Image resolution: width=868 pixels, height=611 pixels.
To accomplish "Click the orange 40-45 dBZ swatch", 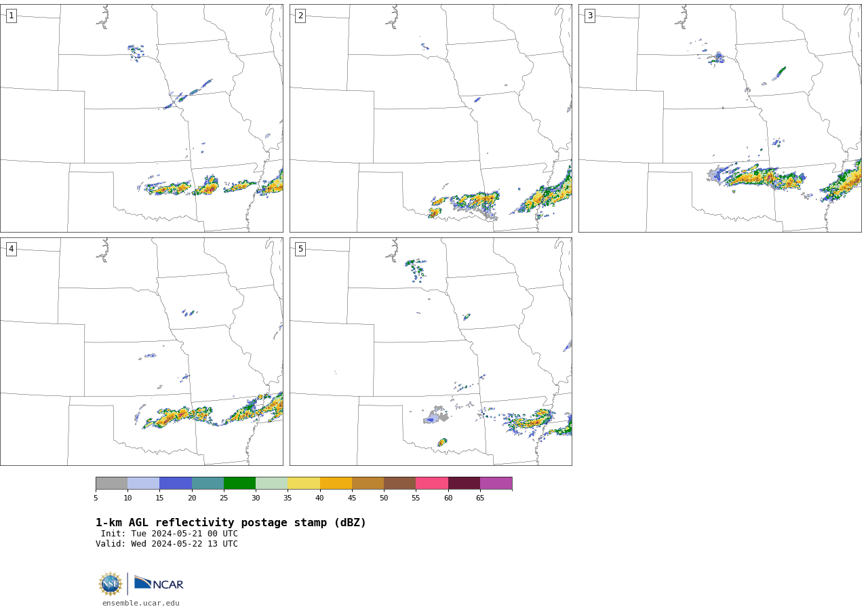I will coord(336,483).
